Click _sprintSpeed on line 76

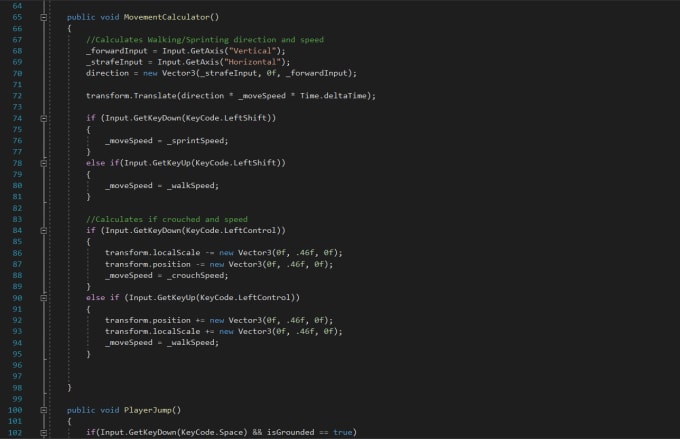[x=195, y=141]
